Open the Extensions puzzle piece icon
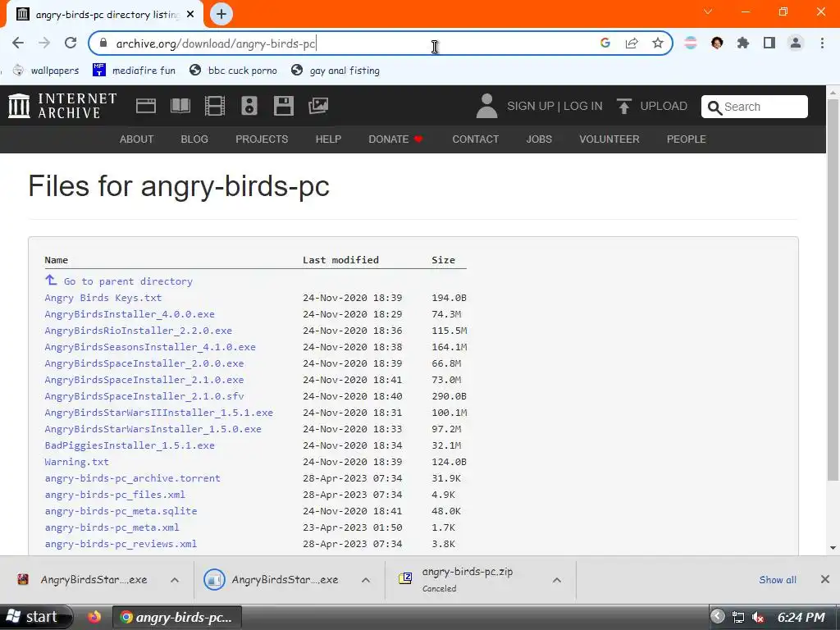Image resolution: width=840 pixels, height=630 pixels. [x=743, y=43]
